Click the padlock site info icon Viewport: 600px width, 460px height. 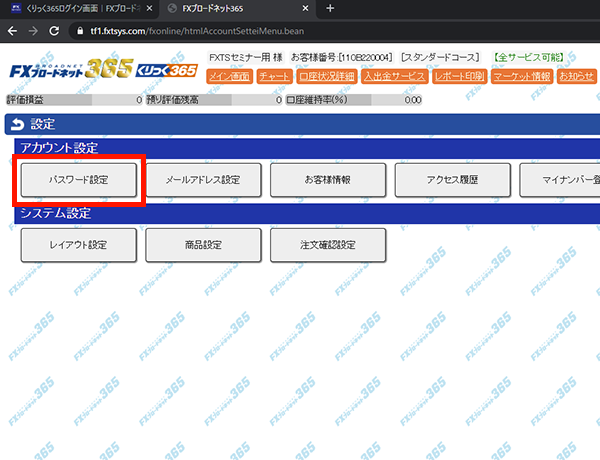click(x=82, y=31)
